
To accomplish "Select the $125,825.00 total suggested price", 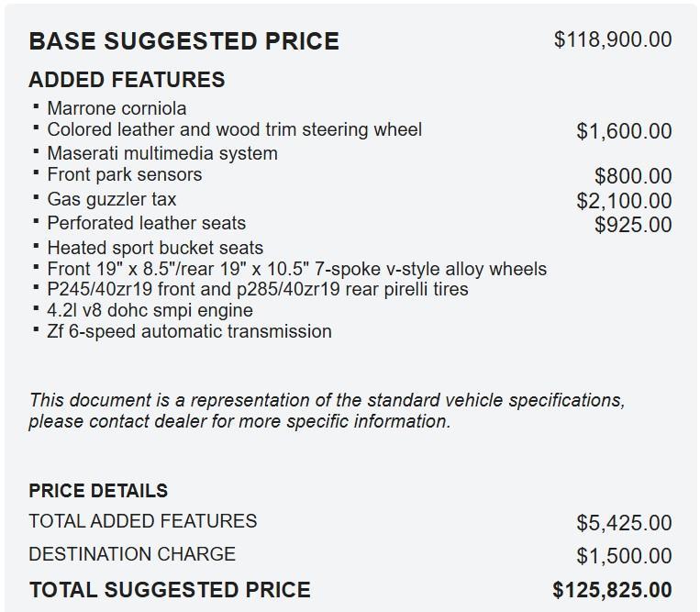I will (612, 590).
